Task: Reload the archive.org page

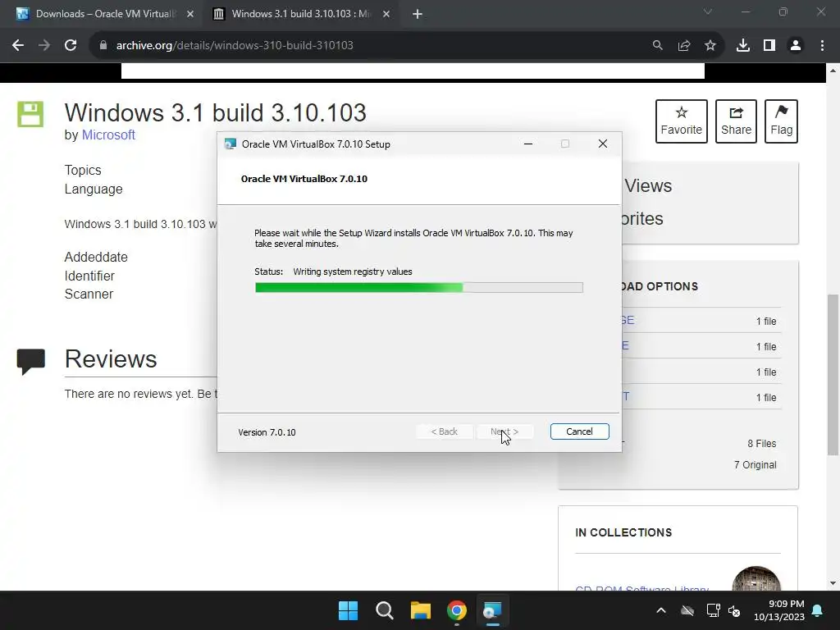Action: pyautogui.click(x=71, y=46)
